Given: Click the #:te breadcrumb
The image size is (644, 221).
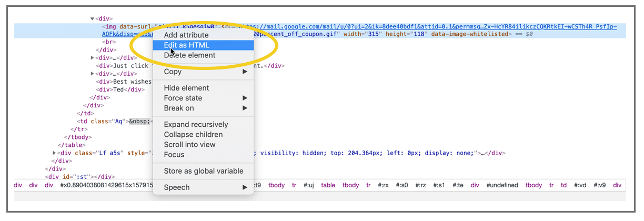Looking at the screenshot, I should coord(458,185).
